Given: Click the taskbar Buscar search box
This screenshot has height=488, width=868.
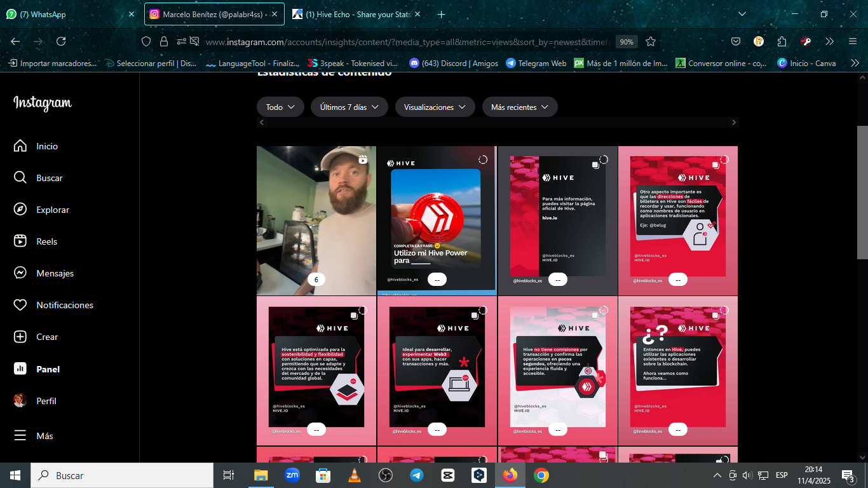Looking at the screenshot, I should pos(122,475).
